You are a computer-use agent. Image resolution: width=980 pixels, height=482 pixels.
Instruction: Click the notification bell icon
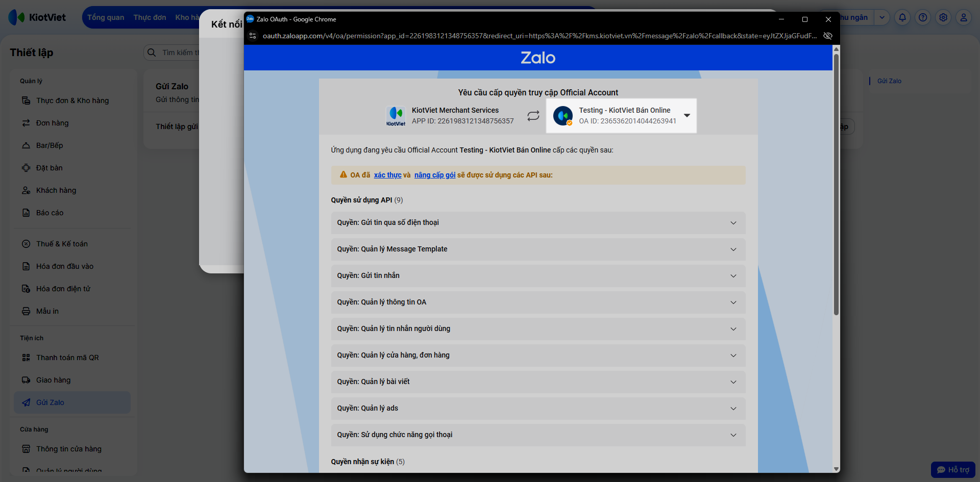tap(902, 17)
